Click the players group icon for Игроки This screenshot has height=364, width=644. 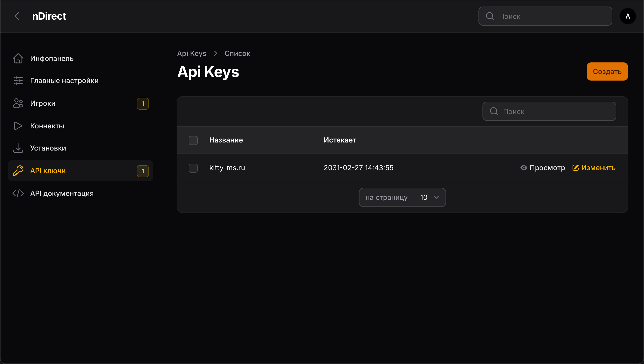point(18,103)
